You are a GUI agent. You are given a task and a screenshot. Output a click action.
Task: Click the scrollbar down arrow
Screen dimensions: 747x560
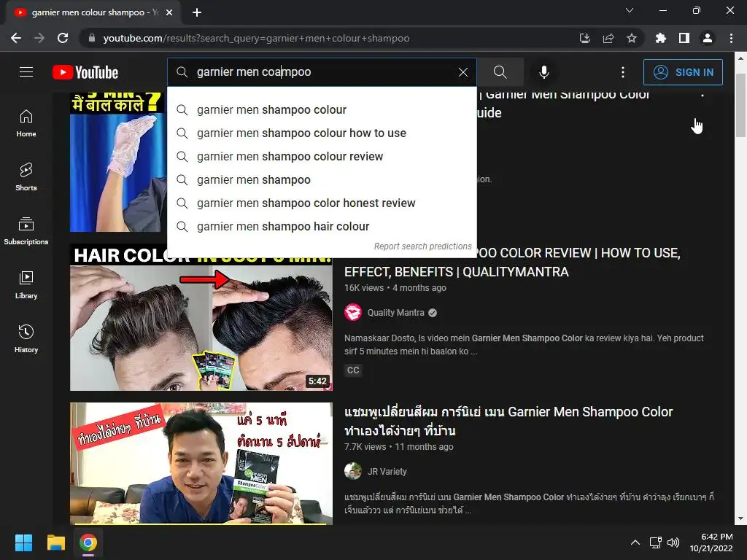tap(740, 518)
